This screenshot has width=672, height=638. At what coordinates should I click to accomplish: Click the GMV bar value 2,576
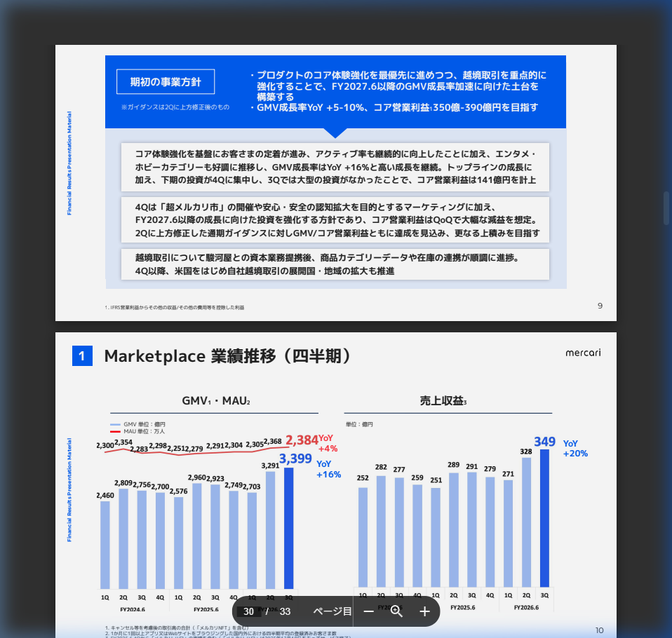point(178,491)
